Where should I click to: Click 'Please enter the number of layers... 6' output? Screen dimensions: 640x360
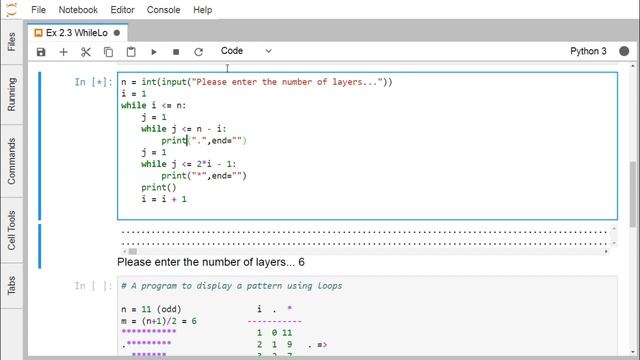point(211,262)
